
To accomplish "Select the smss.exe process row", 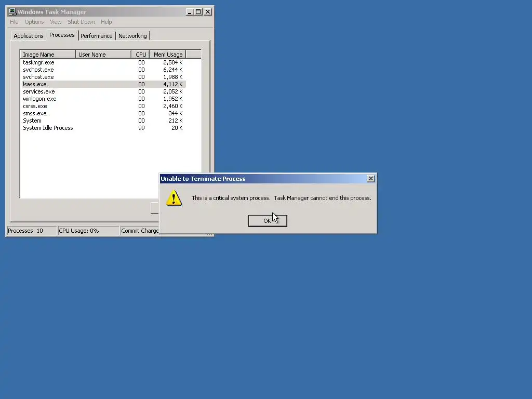I will (x=103, y=113).
